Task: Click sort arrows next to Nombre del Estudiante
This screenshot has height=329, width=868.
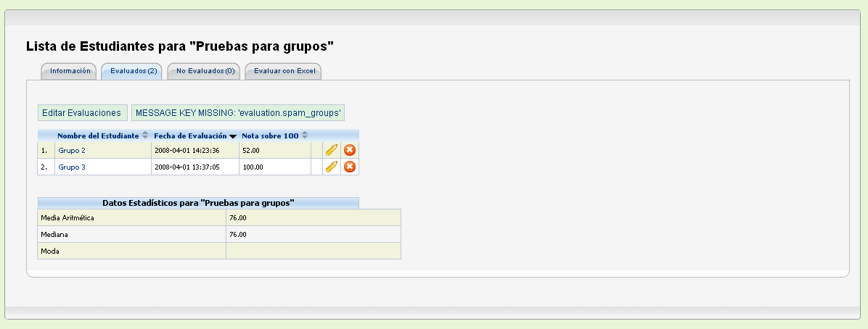Action: [145, 136]
